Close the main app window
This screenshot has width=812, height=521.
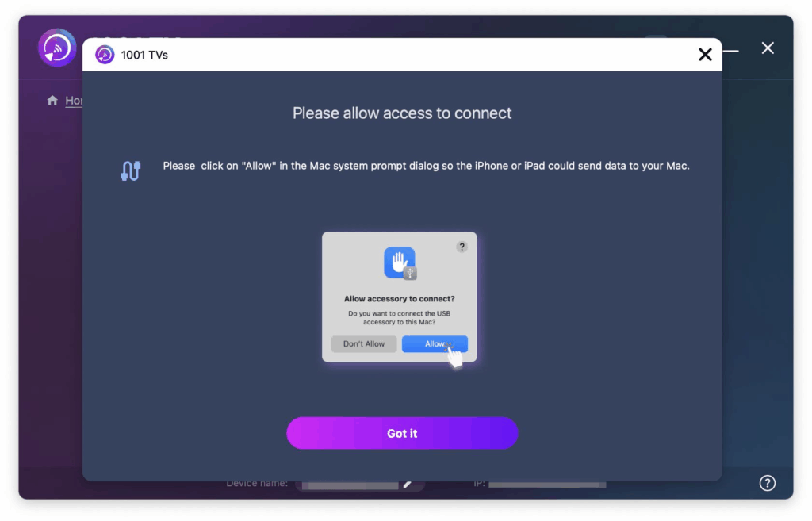point(768,48)
